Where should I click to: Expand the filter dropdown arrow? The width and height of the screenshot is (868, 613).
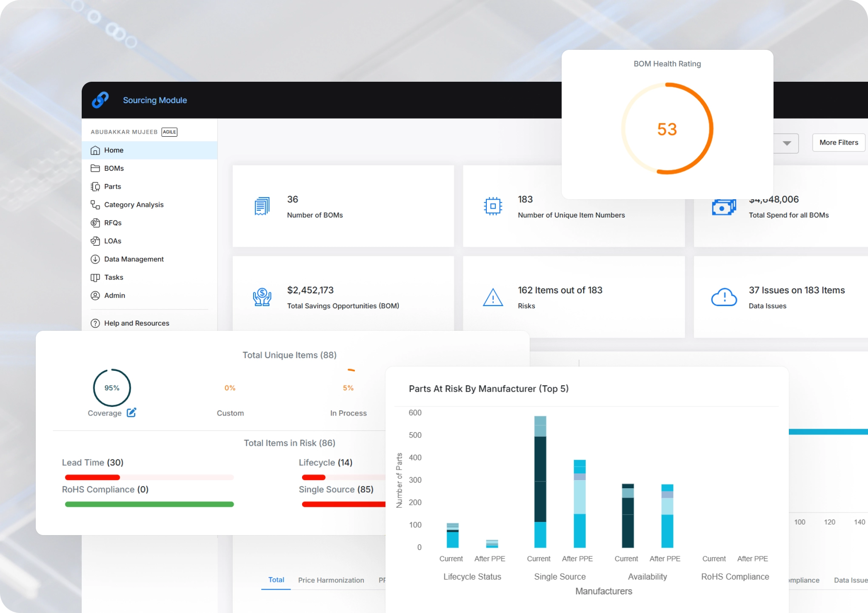pyautogui.click(x=787, y=143)
